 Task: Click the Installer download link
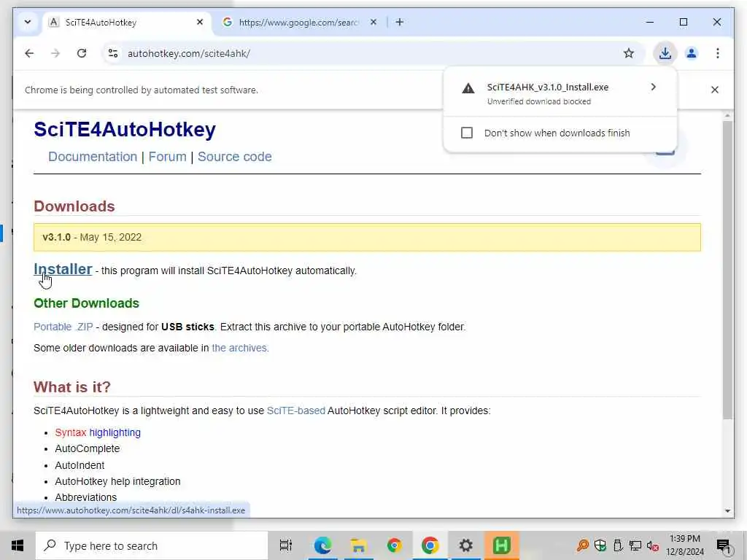pyautogui.click(x=63, y=269)
